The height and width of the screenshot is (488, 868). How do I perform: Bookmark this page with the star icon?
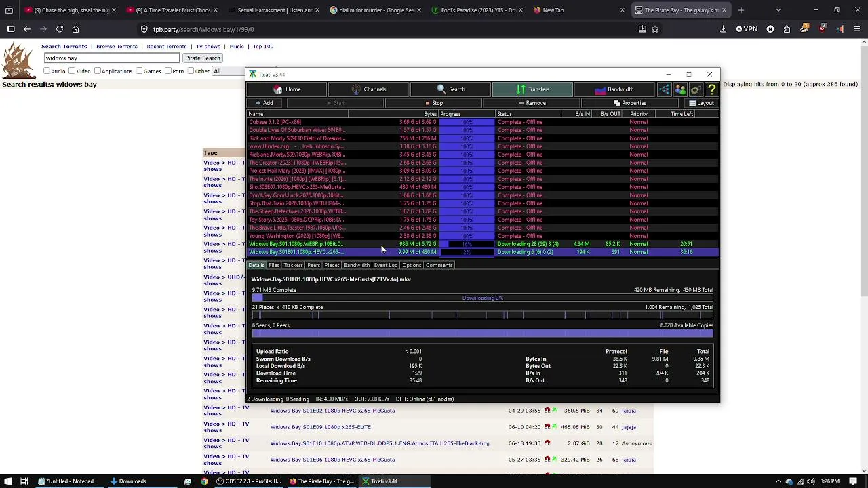click(655, 29)
